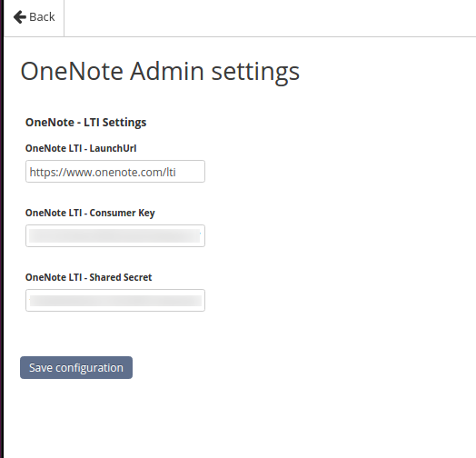This screenshot has height=458, width=476.
Task: Focus the OneNote LTI LaunchUrl field
Action: [x=115, y=172]
